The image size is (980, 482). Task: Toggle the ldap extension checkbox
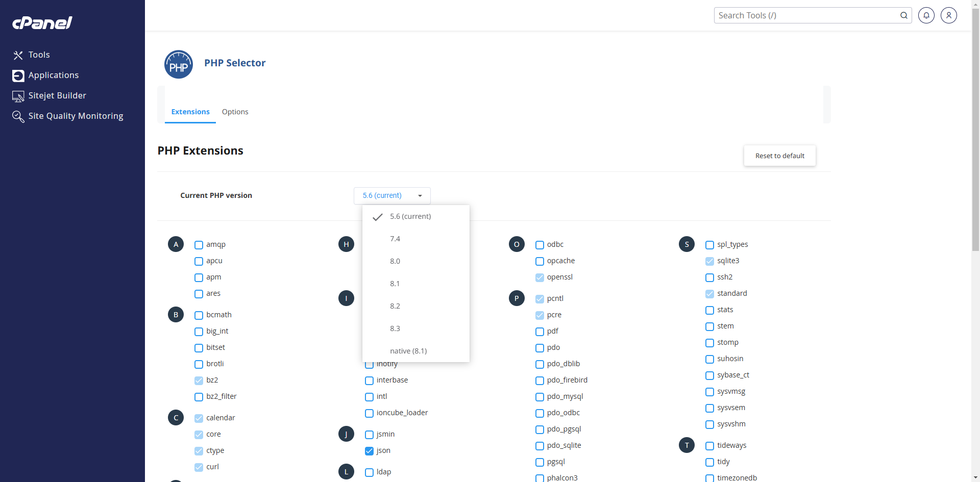(370, 472)
